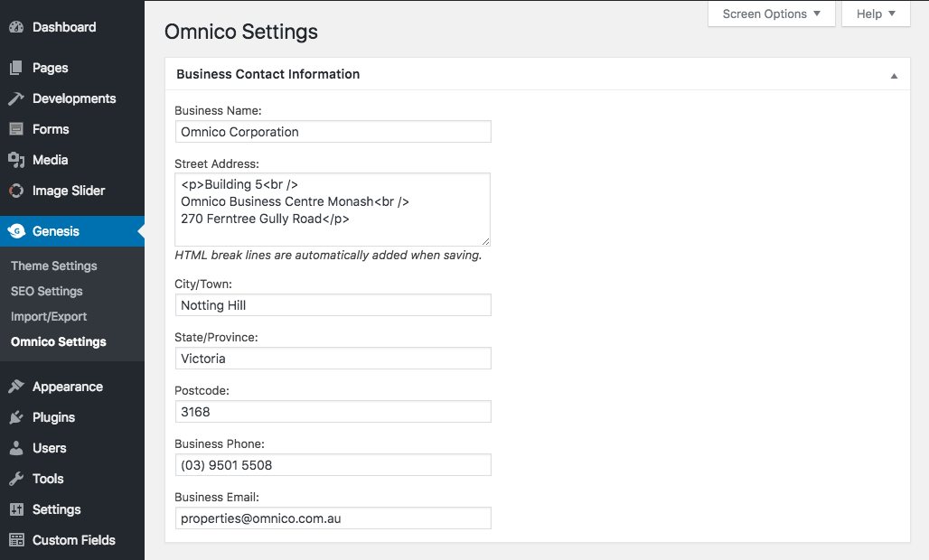Click the 'Business Email:' label
The width and height of the screenshot is (929, 560).
click(217, 498)
